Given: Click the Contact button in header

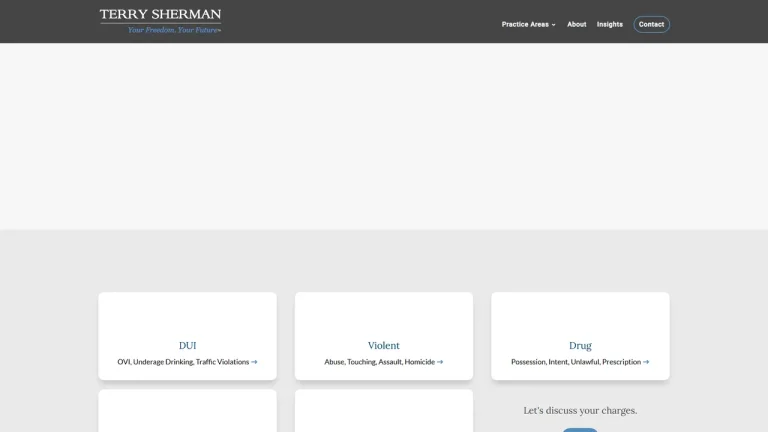Looking at the screenshot, I should click(651, 24).
